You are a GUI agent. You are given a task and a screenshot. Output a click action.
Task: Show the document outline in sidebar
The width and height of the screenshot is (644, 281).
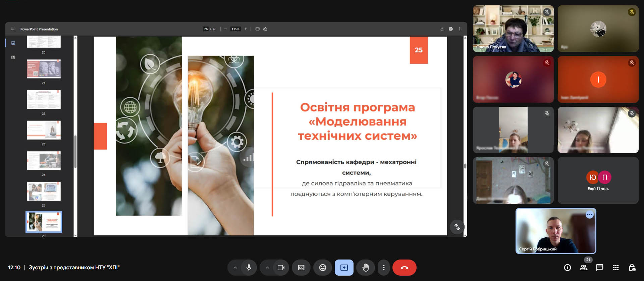13,57
